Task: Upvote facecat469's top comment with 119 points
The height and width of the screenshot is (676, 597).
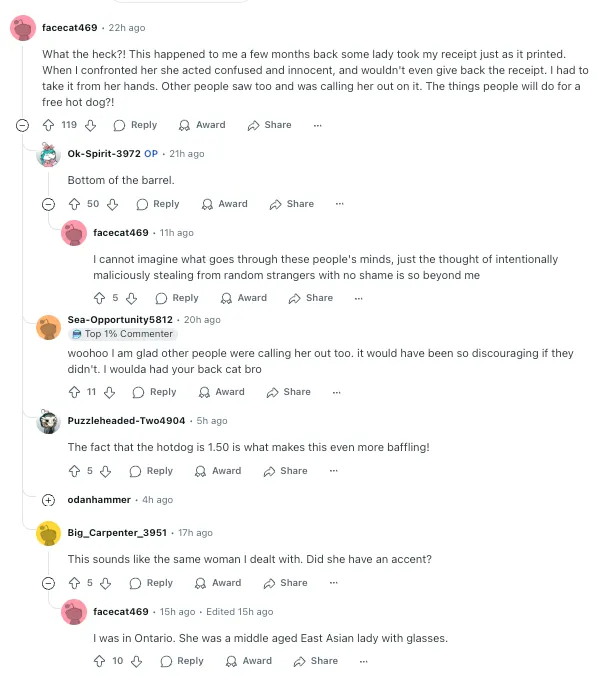Action: [48, 125]
